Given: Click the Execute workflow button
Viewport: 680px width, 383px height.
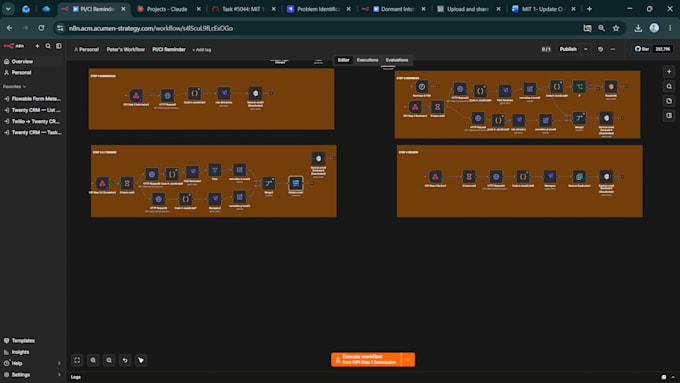Looking at the screenshot, I should pos(366,360).
